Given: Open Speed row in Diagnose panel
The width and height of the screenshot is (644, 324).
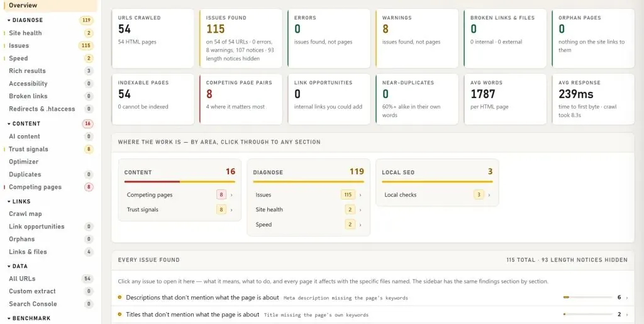Looking at the screenshot, I should [x=308, y=225].
